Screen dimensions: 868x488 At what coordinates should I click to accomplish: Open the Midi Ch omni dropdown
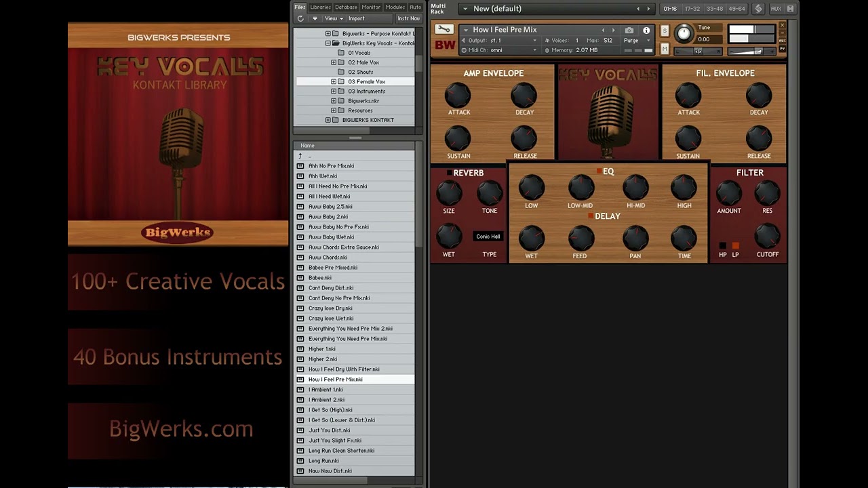pos(498,50)
